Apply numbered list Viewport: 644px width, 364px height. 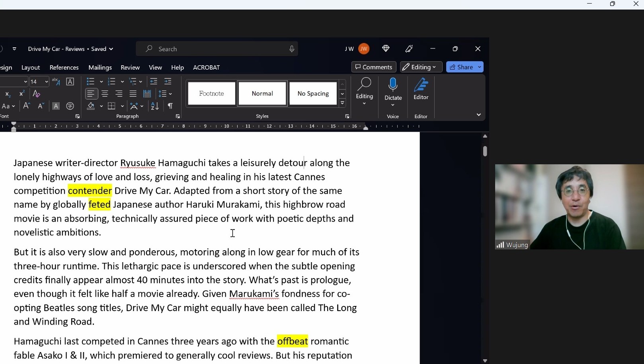112,82
